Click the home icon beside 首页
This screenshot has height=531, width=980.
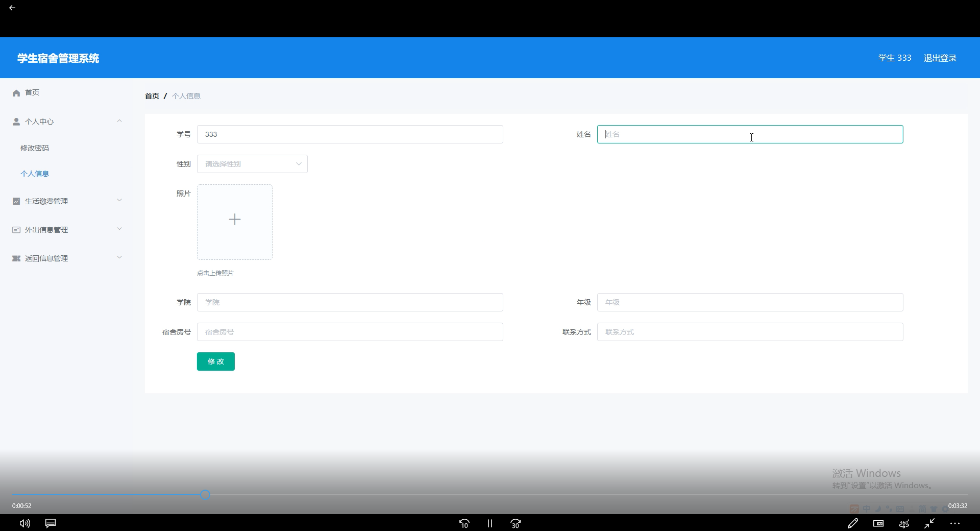(x=16, y=93)
